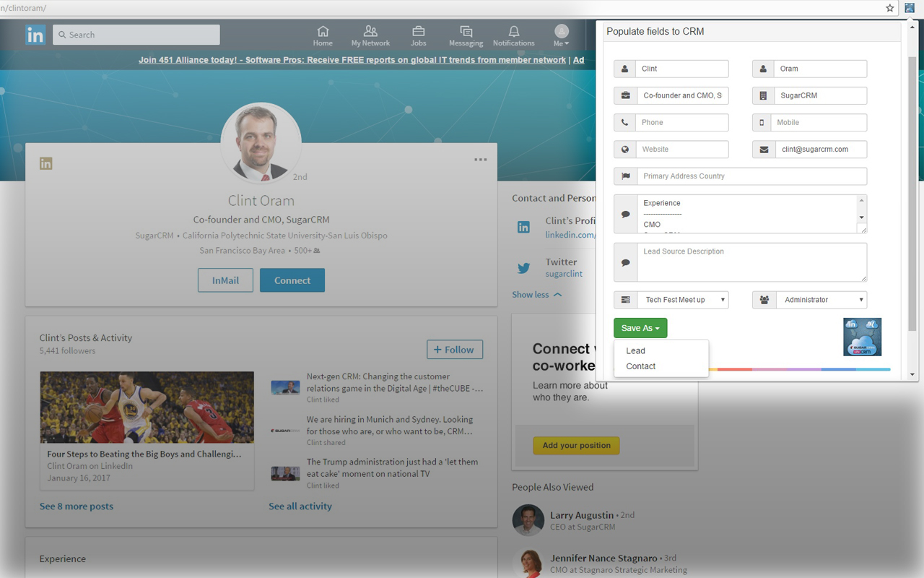Image resolution: width=924 pixels, height=578 pixels.
Task: Open the three-dot more menu on the profile card
Action: click(x=481, y=160)
